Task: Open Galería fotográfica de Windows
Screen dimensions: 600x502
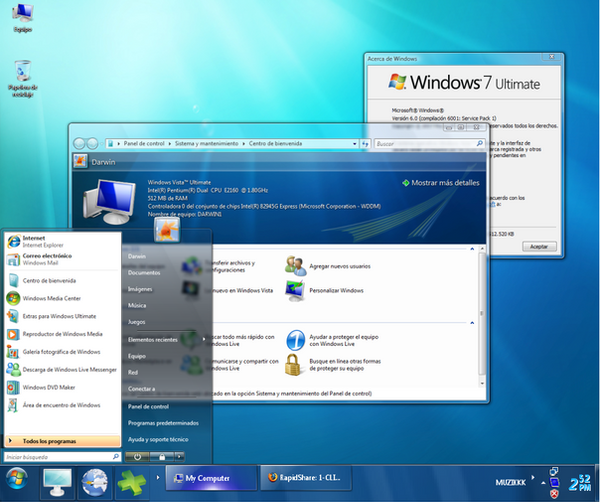Action: (x=62, y=352)
